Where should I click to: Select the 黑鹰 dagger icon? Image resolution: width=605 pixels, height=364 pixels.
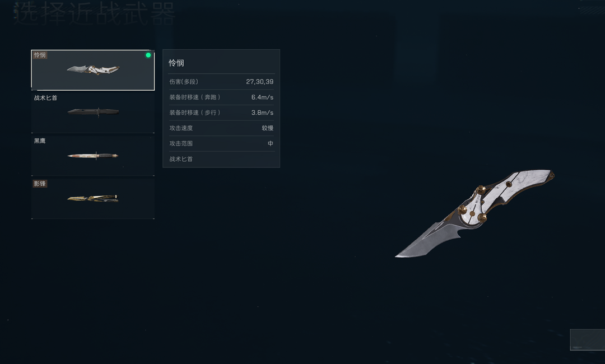click(x=93, y=155)
